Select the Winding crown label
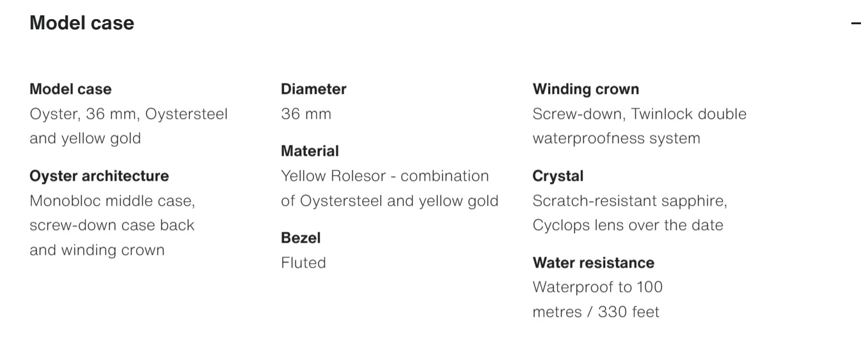 (585, 89)
